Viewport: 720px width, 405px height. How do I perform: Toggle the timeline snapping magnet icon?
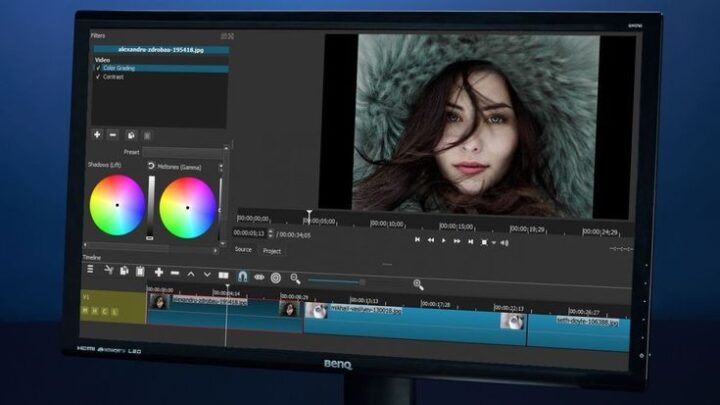pos(242,275)
